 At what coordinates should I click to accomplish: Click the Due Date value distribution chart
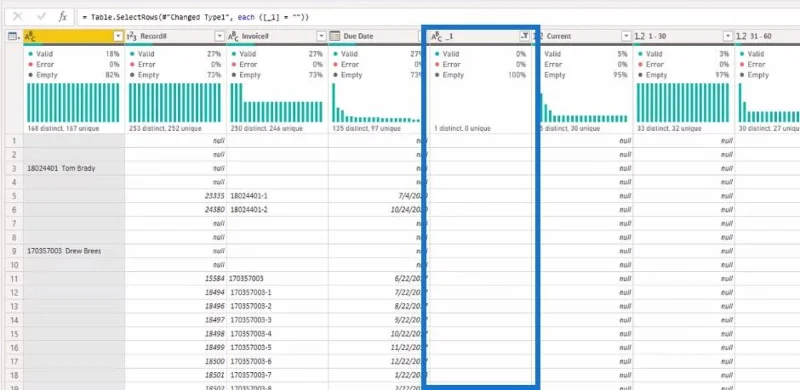click(377, 103)
